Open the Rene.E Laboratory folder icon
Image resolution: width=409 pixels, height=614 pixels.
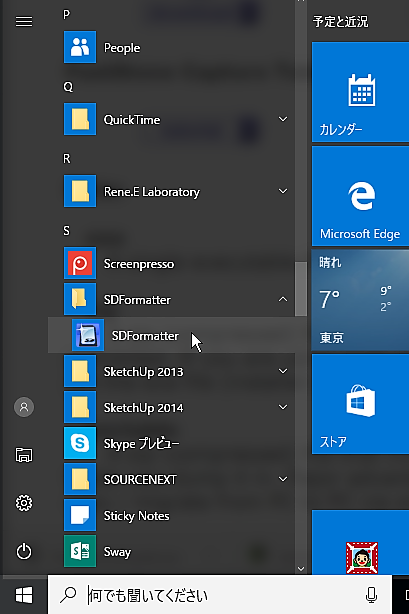pyautogui.click(x=80, y=191)
